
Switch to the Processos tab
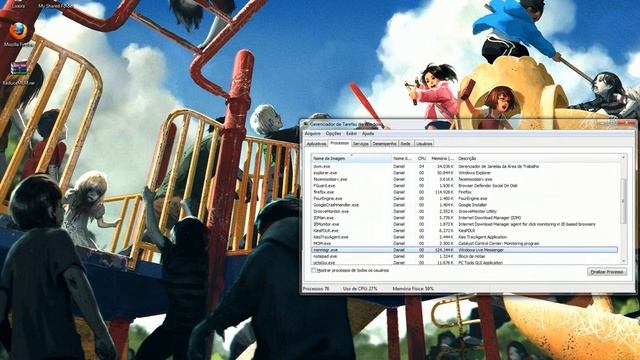click(x=340, y=143)
